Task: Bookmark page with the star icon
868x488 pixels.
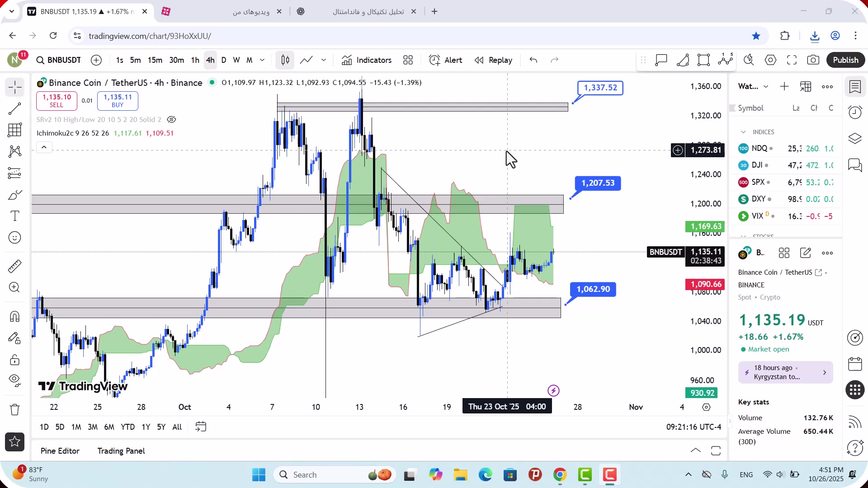Action: (x=756, y=36)
